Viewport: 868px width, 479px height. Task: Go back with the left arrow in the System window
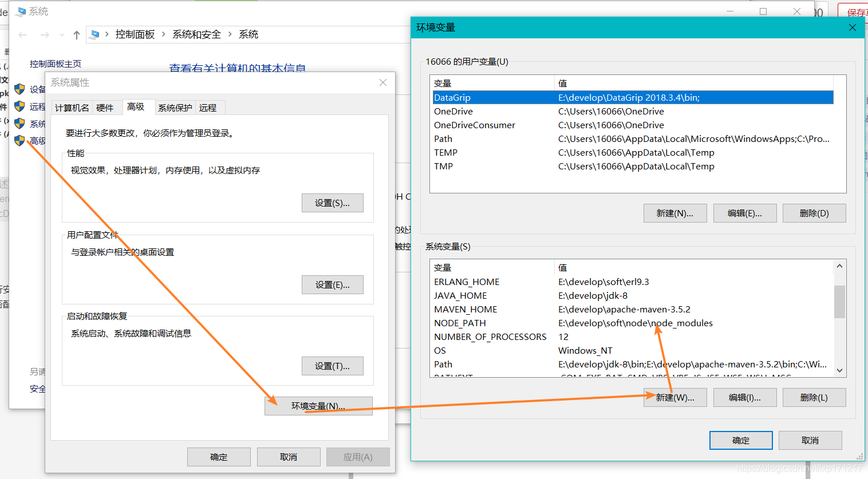click(x=23, y=35)
